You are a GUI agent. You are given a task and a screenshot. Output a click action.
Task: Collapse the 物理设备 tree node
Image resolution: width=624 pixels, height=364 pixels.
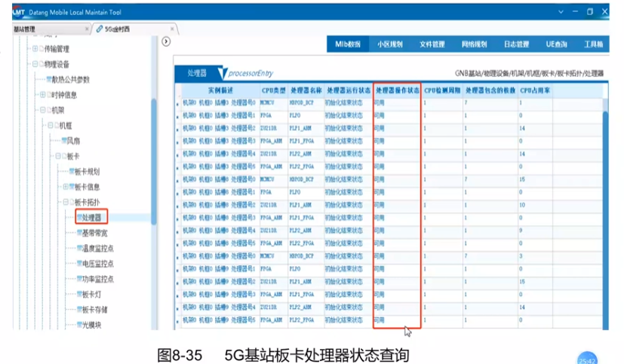(x=35, y=64)
